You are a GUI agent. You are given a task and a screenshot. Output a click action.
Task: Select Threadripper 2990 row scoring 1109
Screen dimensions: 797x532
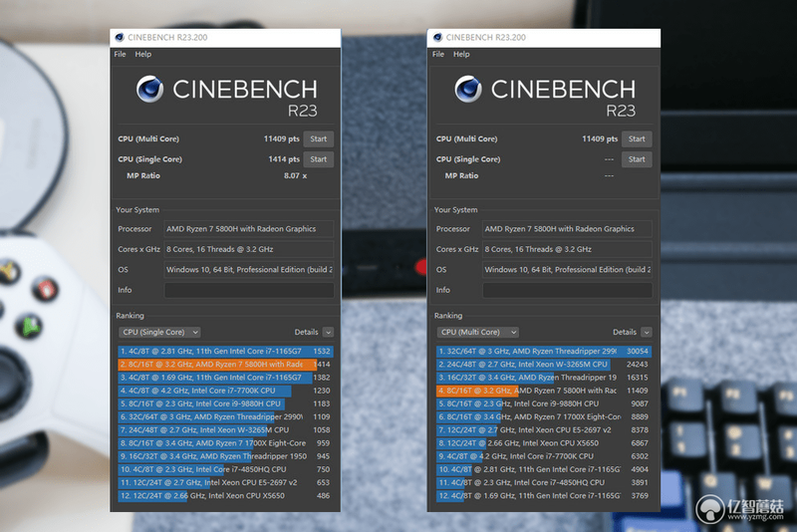225,416
